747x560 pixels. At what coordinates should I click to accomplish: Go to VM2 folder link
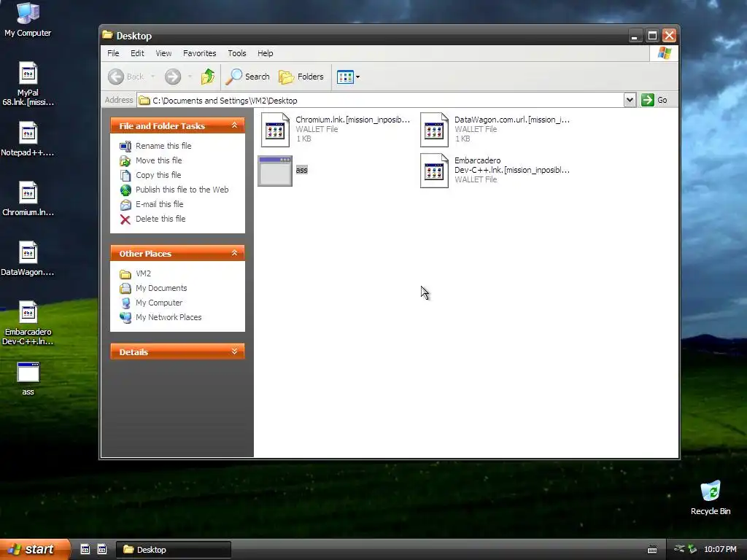143,274
